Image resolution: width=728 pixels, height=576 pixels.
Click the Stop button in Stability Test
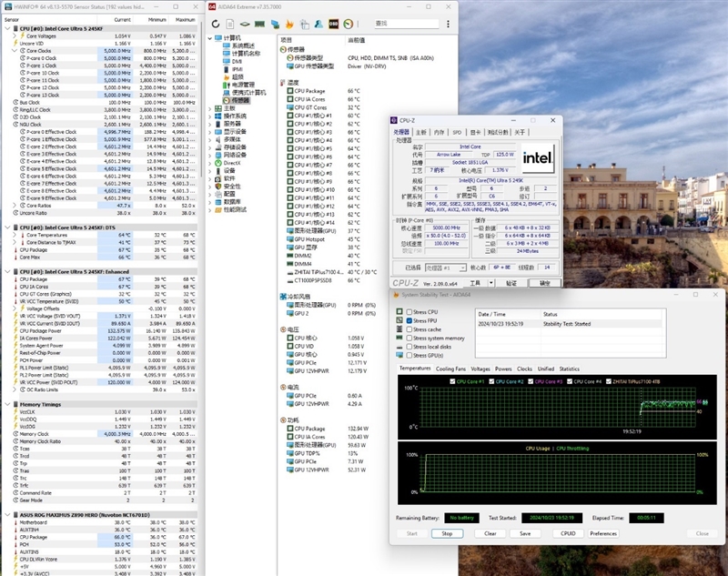click(447, 533)
